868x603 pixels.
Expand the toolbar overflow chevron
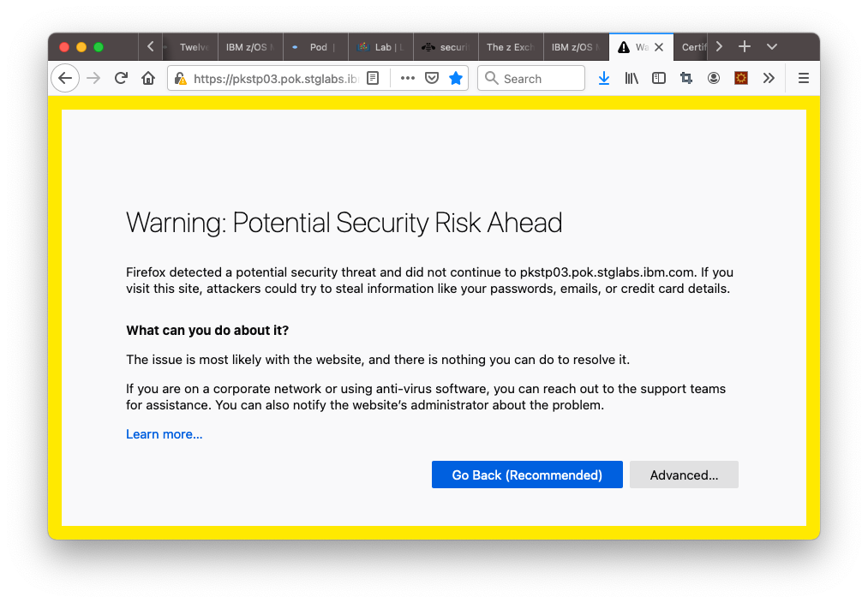click(769, 78)
